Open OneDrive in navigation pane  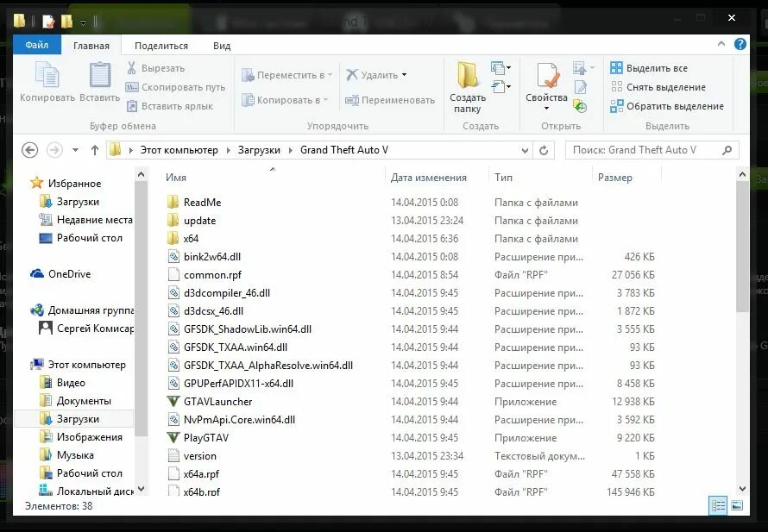tap(69, 274)
